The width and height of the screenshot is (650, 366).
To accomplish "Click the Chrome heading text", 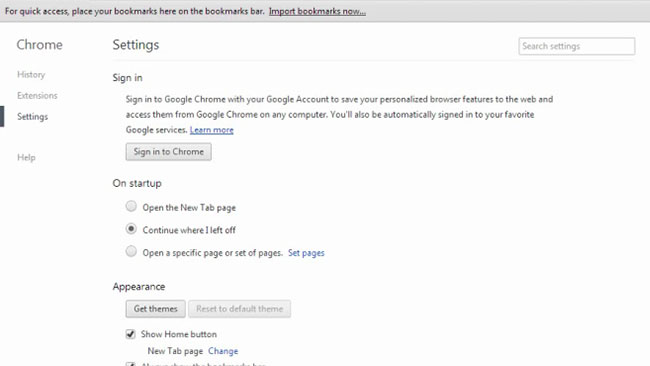I will tap(39, 45).
